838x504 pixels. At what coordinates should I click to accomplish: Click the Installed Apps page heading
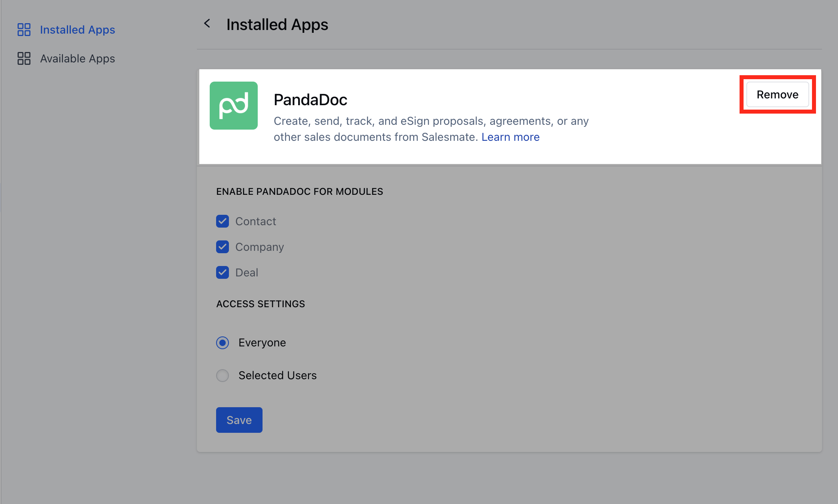pyautogui.click(x=277, y=24)
